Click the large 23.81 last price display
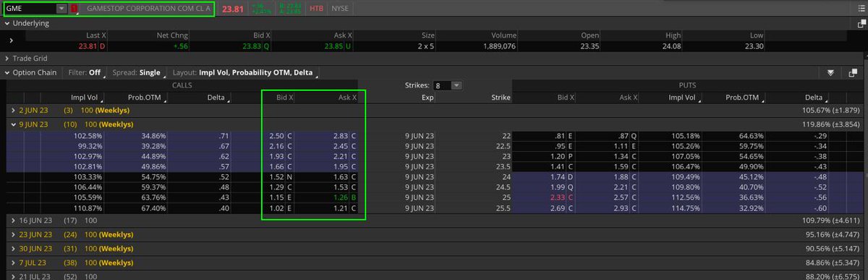Viewport: 868px width, 280px height. (232, 9)
